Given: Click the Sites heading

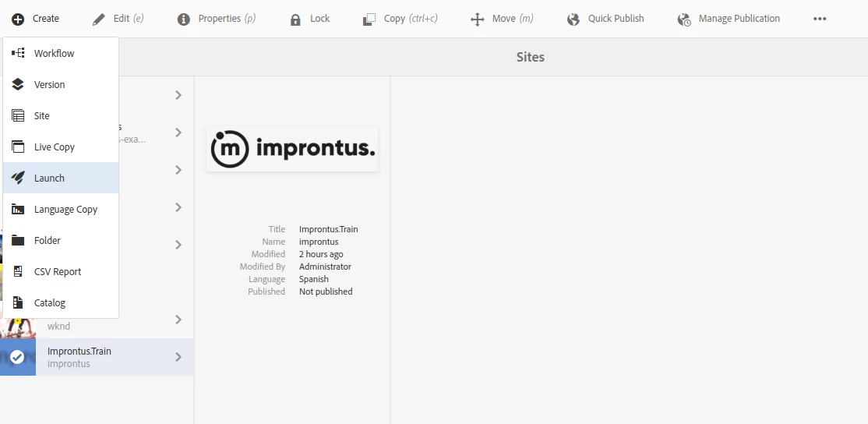Looking at the screenshot, I should 531,57.
